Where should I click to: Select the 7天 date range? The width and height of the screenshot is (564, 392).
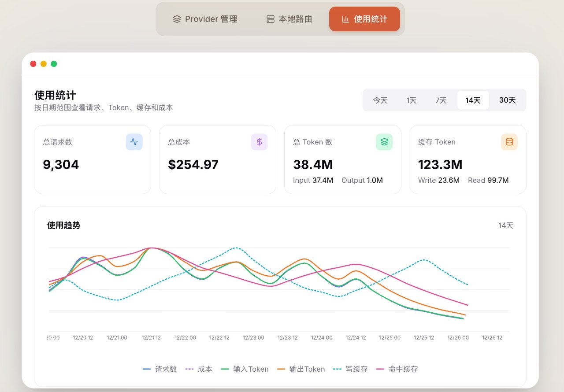(441, 100)
